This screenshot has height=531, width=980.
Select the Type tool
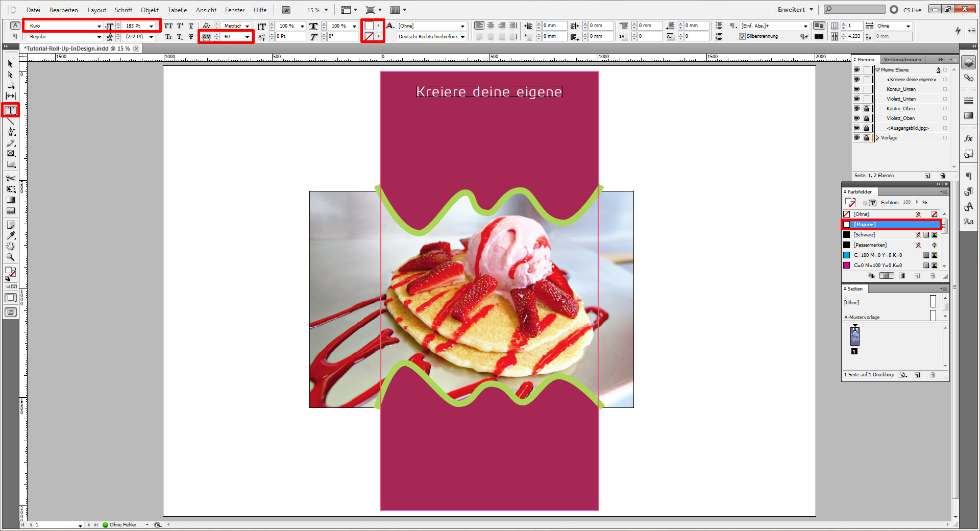10,110
